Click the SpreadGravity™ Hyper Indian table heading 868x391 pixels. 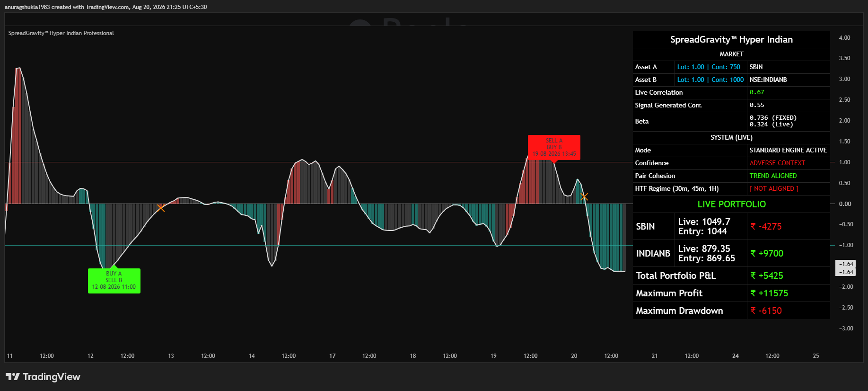coord(731,40)
